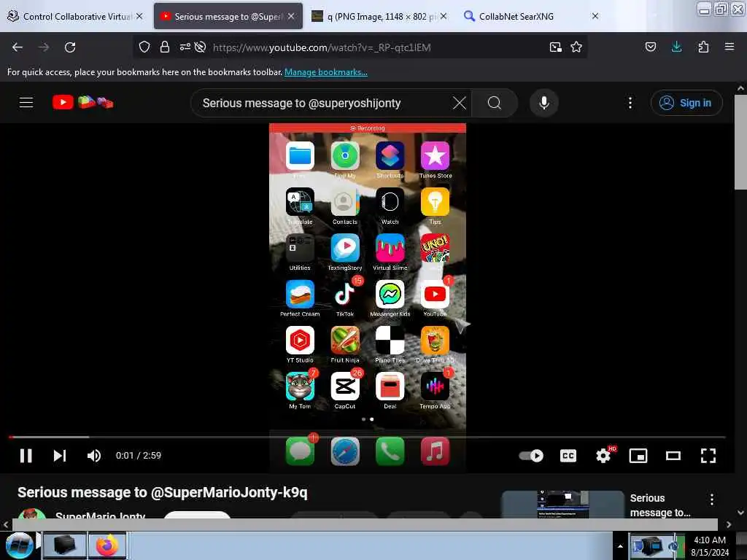Open the black folder taskbar item
The image size is (747, 560).
pyautogui.click(x=65, y=545)
